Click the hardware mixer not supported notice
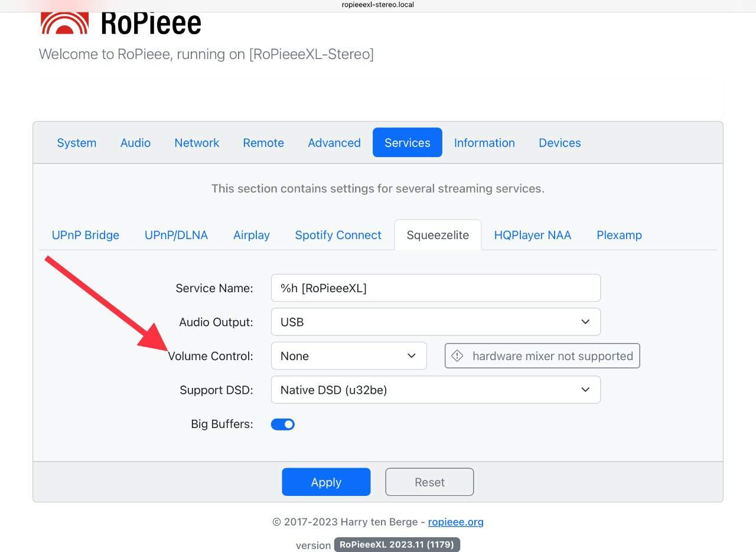This screenshot has width=756, height=552. pos(542,356)
